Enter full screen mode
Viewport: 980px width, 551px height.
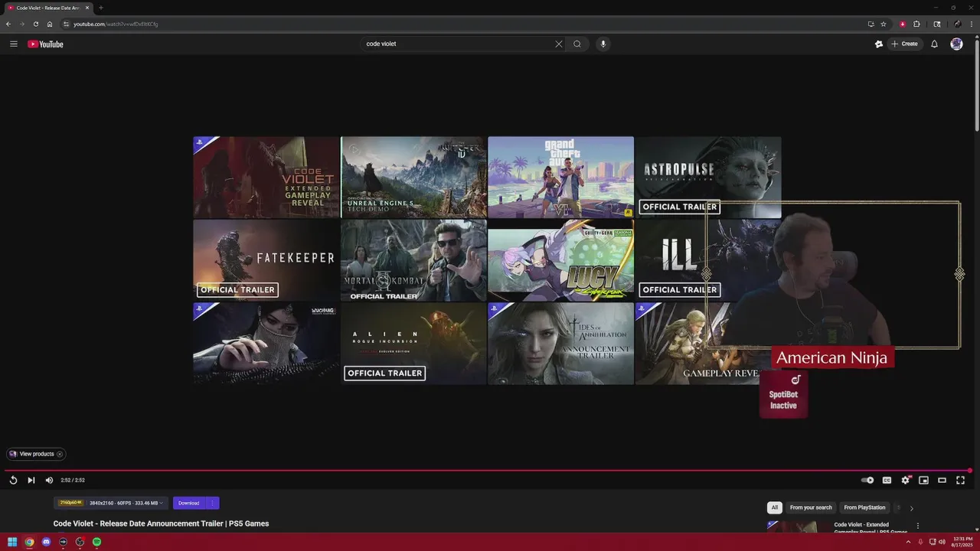click(x=960, y=480)
